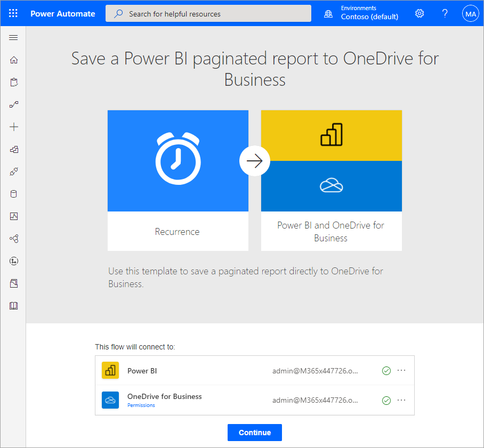Click the search for helpful resources box
484x448 pixels.
pyautogui.click(x=208, y=13)
